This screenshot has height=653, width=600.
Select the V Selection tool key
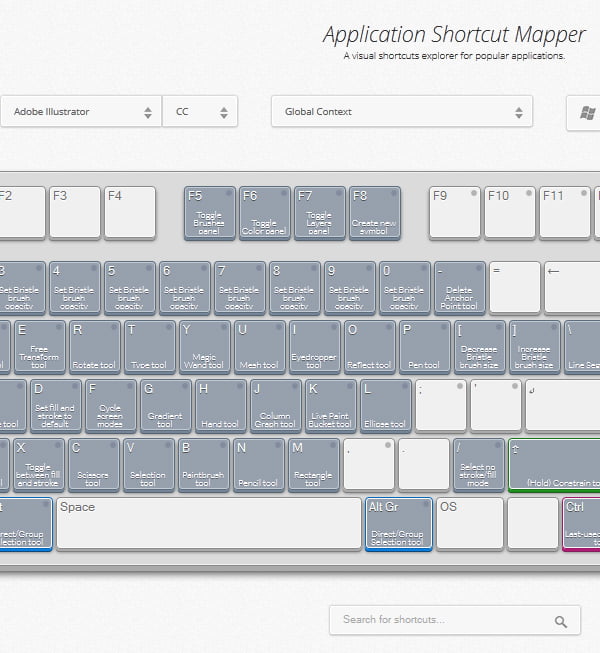[x=149, y=465]
